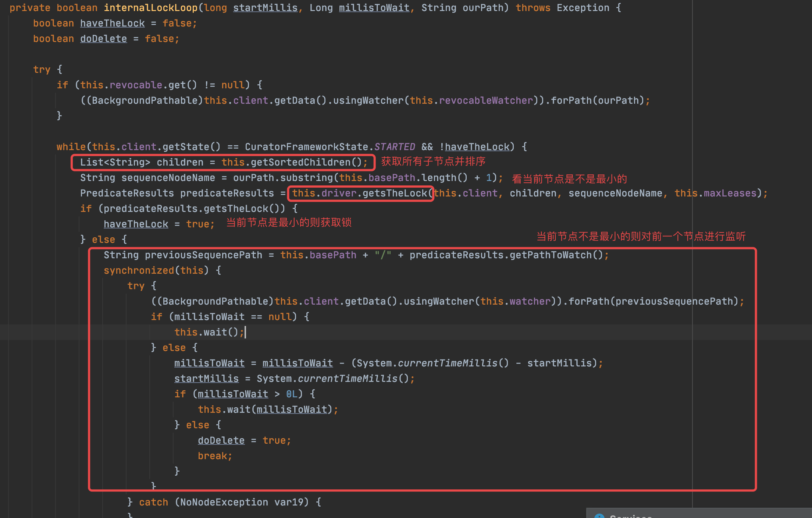812x518 pixels.
Task: Click this.wait(millisToWait) call
Action: pyautogui.click(x=265, y=409)
